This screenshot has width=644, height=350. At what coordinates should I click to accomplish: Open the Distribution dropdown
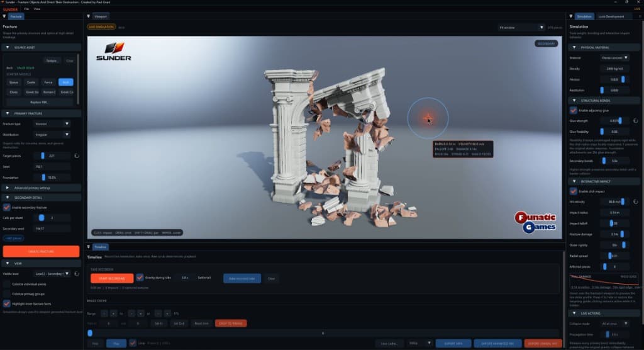click(52, 135)
